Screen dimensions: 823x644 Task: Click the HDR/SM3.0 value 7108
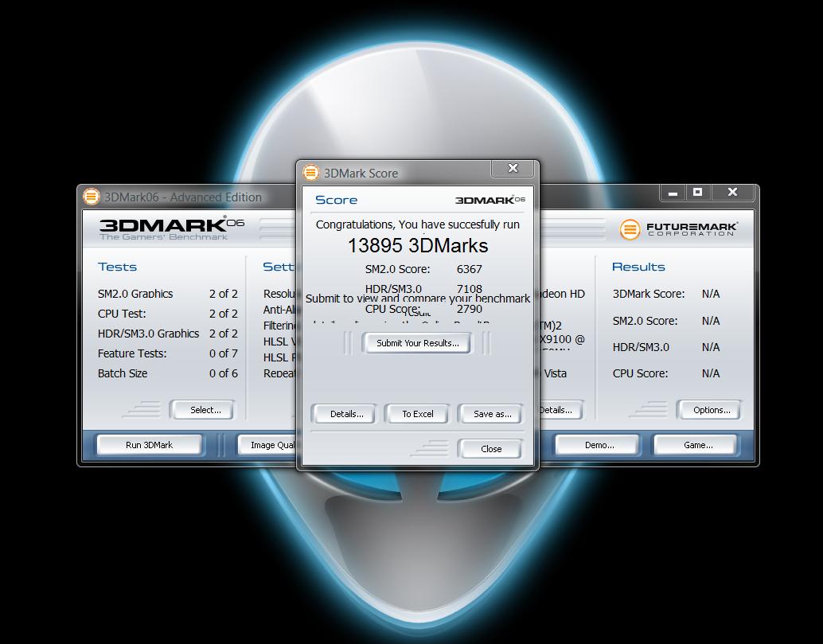[470, 289]
